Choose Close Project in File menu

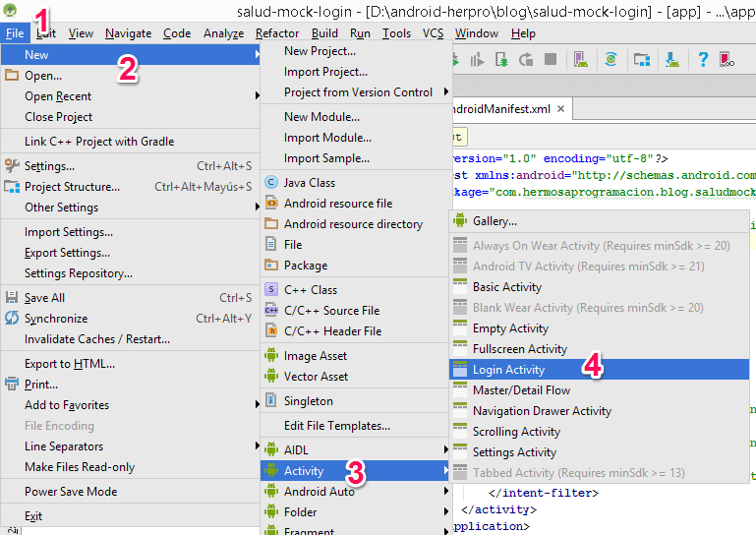point(130,117)
